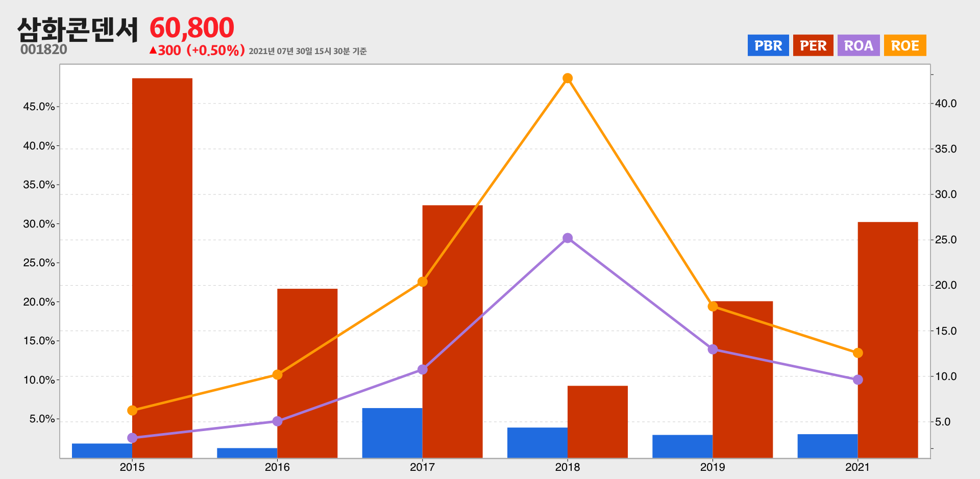Click the 35.0 right axis label
980x479 pixels.
tap(946, 149)
